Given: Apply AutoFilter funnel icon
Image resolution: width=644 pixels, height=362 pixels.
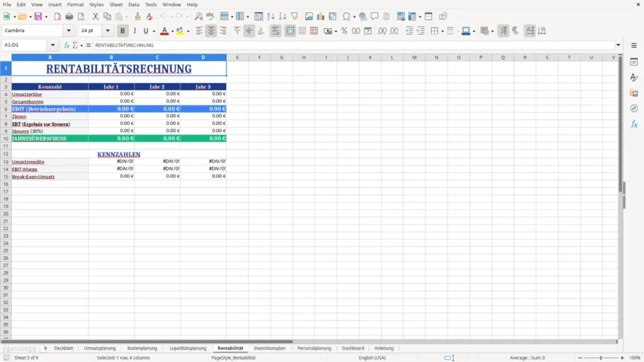Looking at the screenshot, I should 294,16.
